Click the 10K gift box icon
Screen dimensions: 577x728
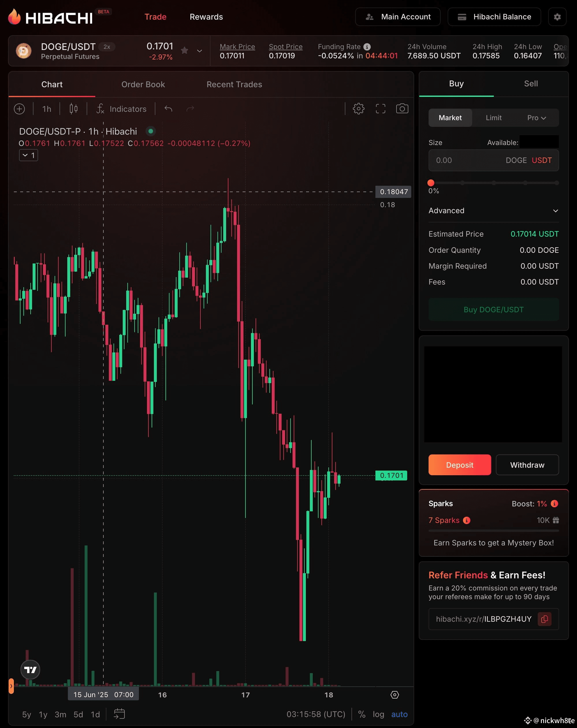click(x=556, y=520)
